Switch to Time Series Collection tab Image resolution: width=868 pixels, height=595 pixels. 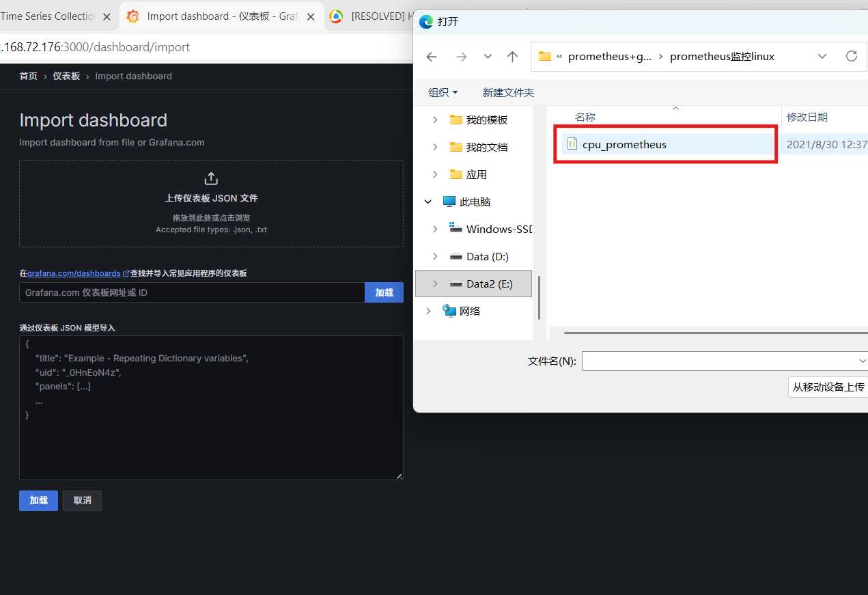pos(48,16)
